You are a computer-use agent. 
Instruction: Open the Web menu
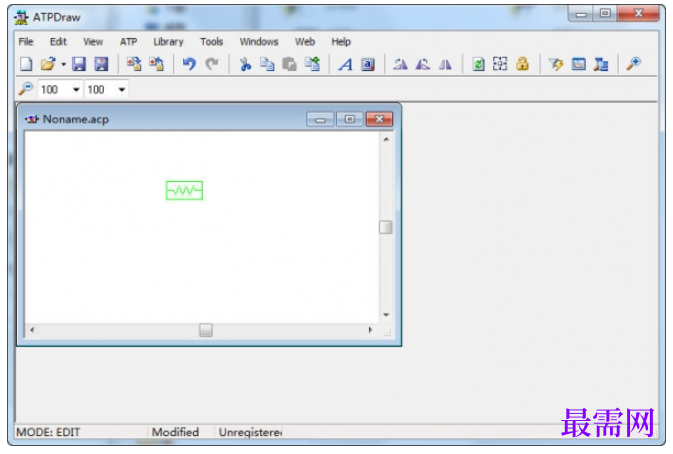click(305, 42)
